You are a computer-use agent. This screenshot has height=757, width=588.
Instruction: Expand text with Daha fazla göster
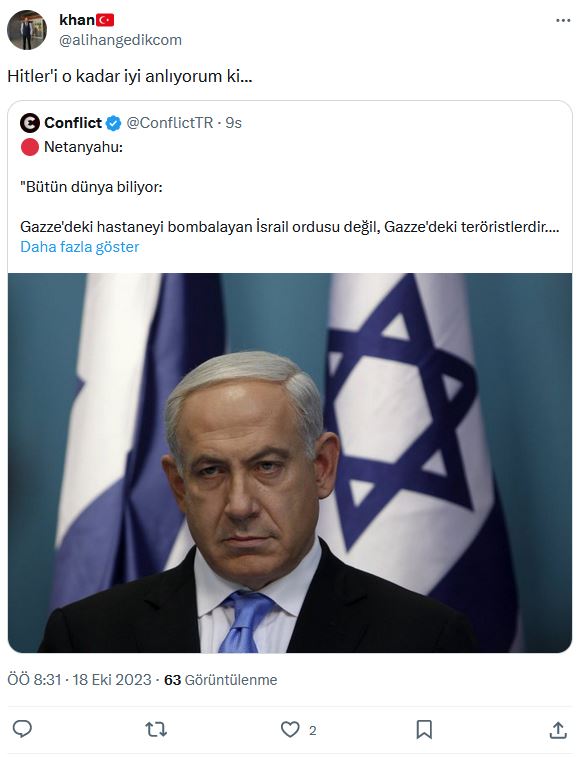pyautogui.click(x=80, y=247)
